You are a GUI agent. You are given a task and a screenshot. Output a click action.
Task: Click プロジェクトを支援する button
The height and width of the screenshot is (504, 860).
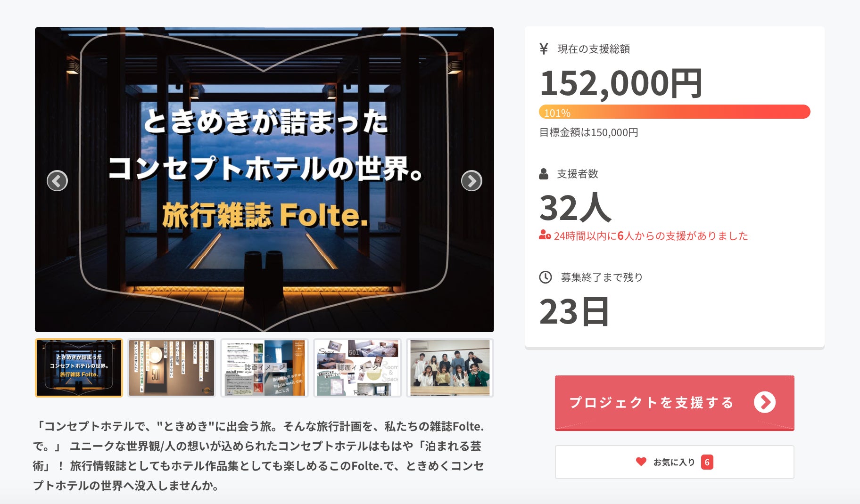(674, 403)
